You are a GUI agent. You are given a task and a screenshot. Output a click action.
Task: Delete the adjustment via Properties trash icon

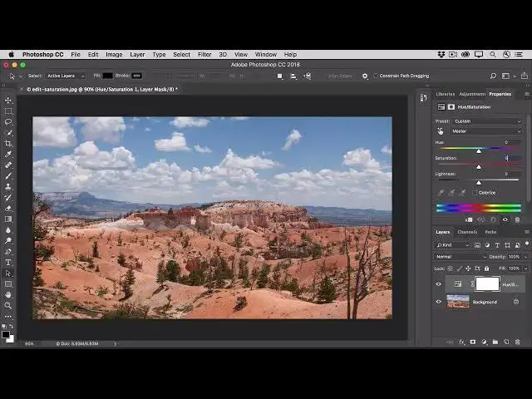517,219
